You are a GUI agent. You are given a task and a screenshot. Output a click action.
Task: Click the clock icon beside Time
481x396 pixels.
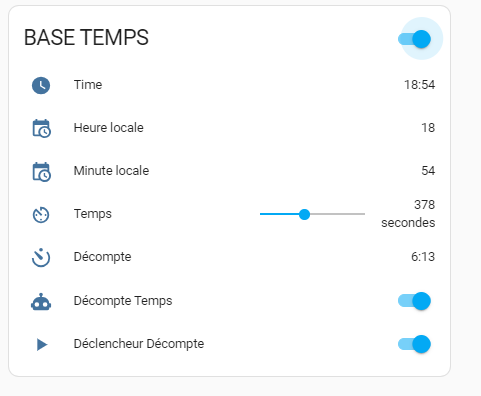click(x=41, y=85)
